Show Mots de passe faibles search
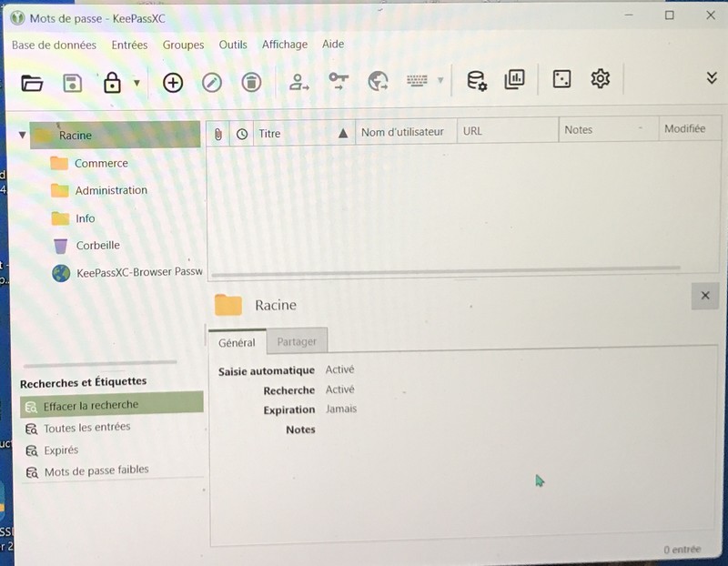 96,470
